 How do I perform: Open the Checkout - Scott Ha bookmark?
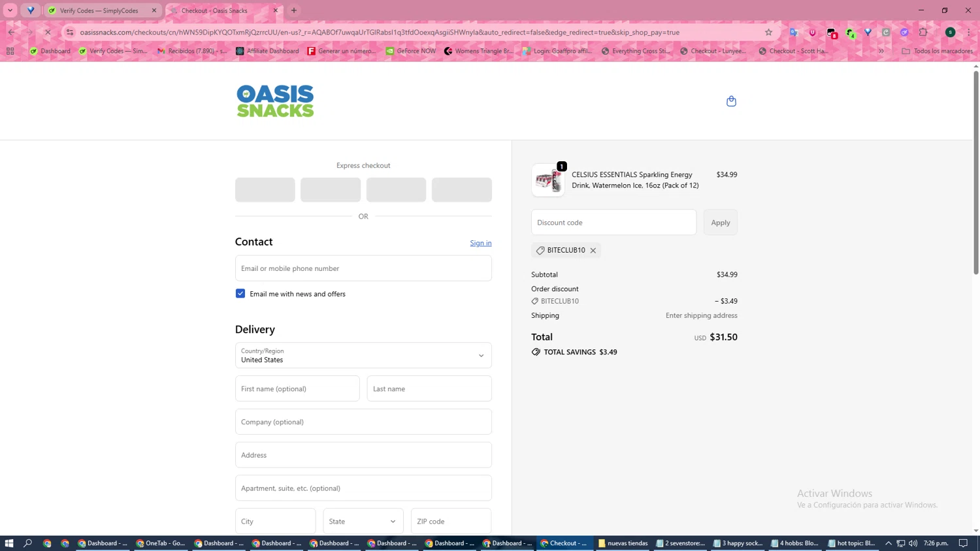pyautogui.click(x=793, y=51)
